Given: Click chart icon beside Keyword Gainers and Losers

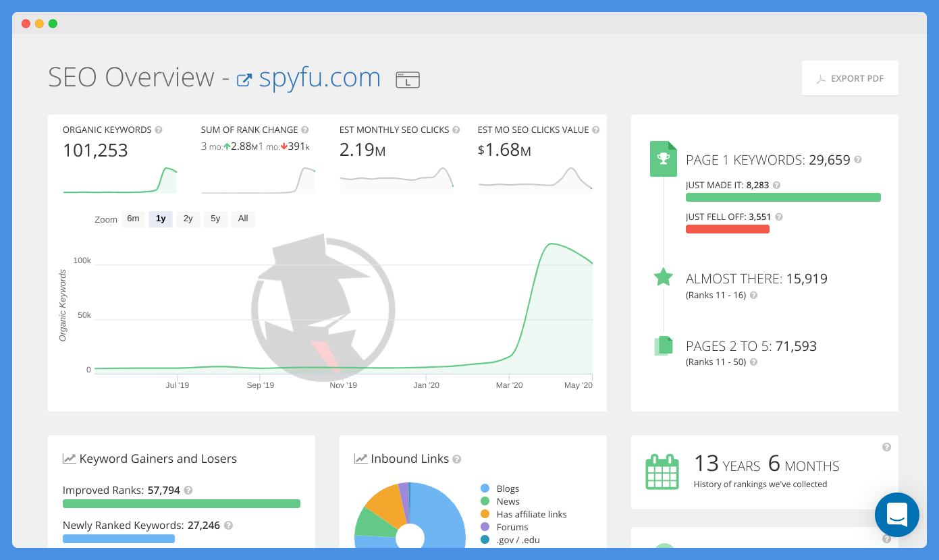Looking at the screenshot, I should pyautogui.click(x=69, y=459).
